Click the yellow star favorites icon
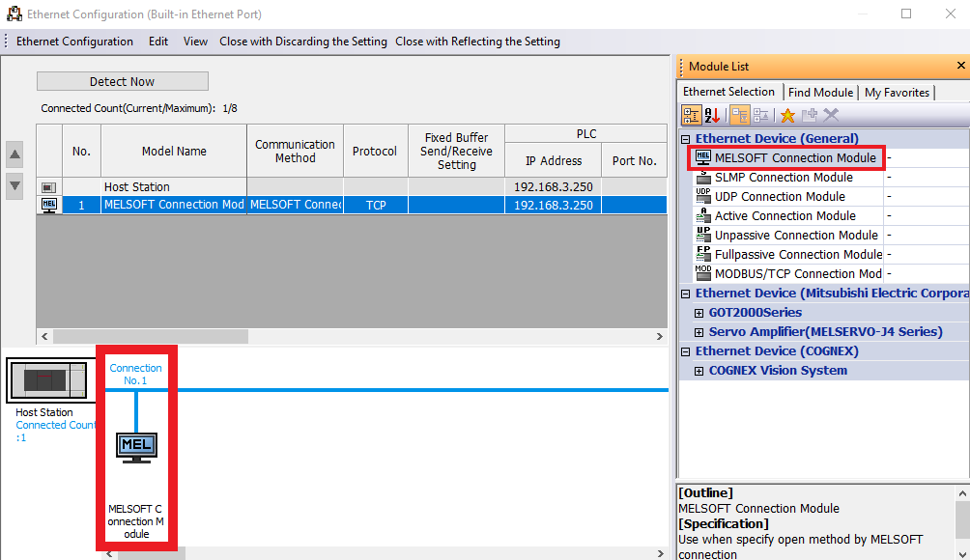The image size is (970, 560). pos(787,115)
